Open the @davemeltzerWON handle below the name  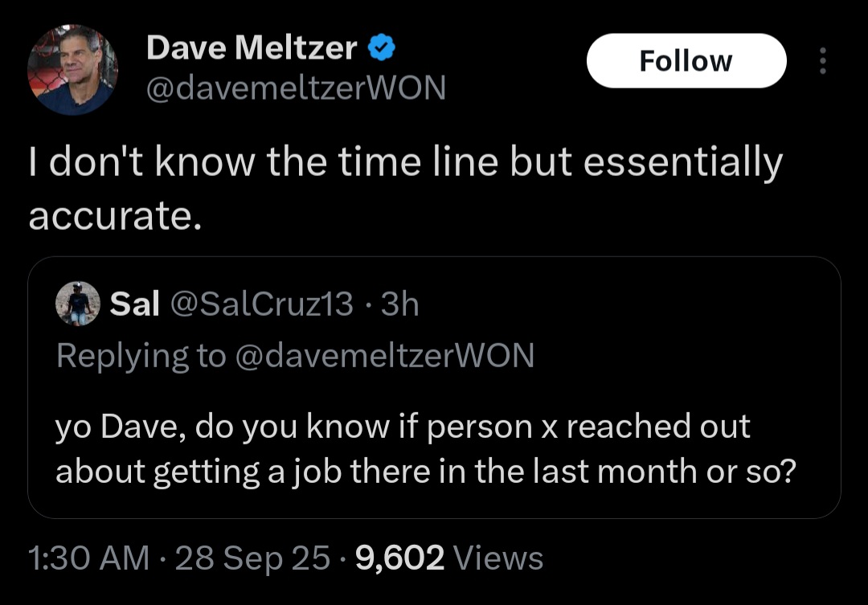tap(295, 88)
